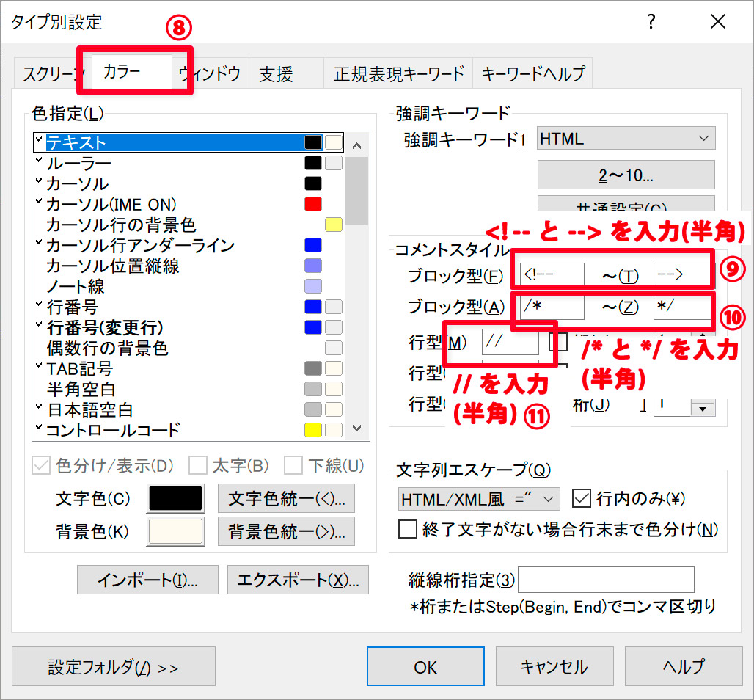Screen dimensions: 754x700
Task: Open the 強調キーワード1 HTML dropdown
Action: tap(626, 139)
